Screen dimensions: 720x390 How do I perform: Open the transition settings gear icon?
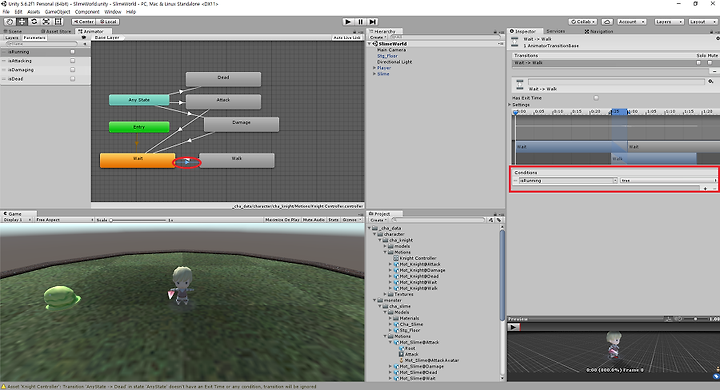click(711, 81)
